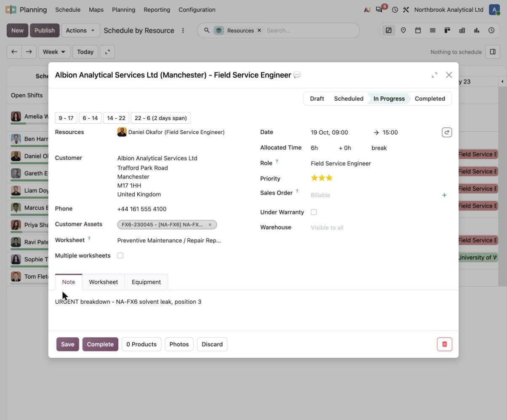Screen dimensions: 507x420
Task: Apply the 14 - 22 shift template
Action: pos(116,118)
